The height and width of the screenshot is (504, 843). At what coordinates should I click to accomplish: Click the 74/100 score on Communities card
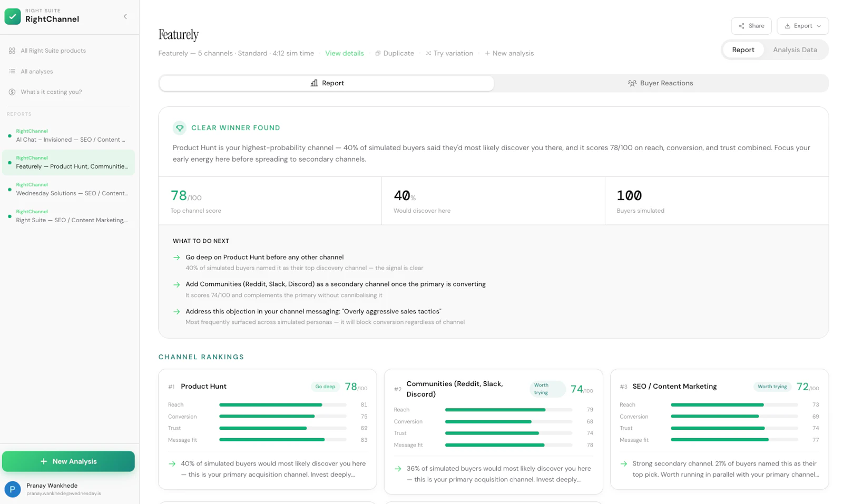point(582,389)
